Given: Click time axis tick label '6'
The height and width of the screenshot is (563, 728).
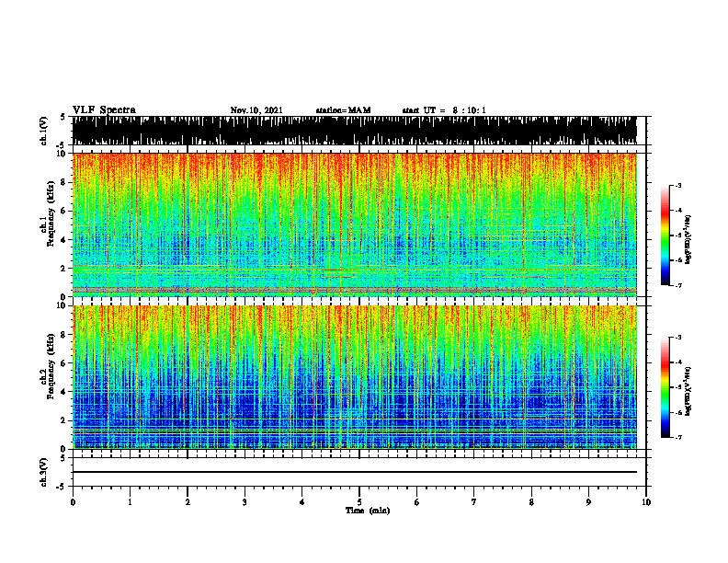Looking at the screenshot, I should coord(417,502).
